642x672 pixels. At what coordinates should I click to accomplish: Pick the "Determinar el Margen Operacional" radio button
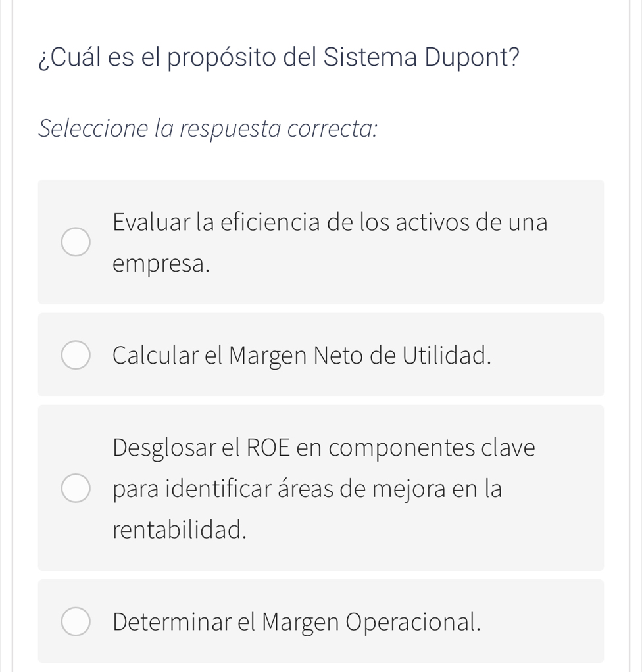coord(76,621)
